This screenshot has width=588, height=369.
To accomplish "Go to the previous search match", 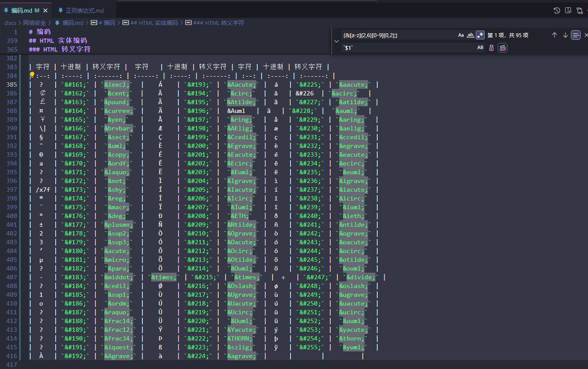I will [554, 35].
